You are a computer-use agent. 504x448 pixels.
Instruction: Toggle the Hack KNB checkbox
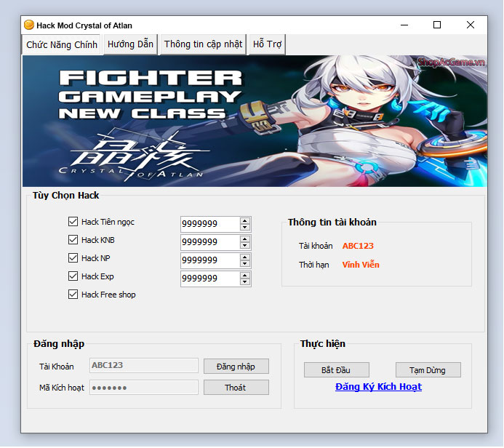[73, 240]
